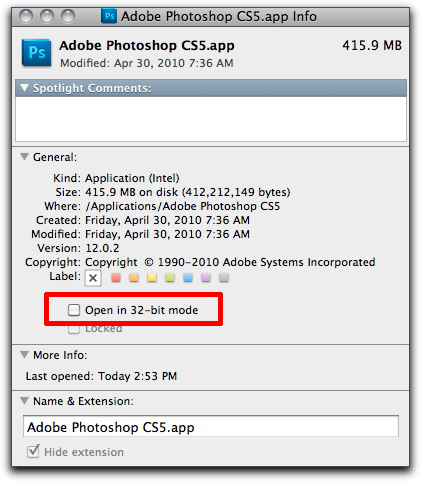Toggle the Locked checkbox
This screenshot has width=421, height=482.
(x=74, y=329)
